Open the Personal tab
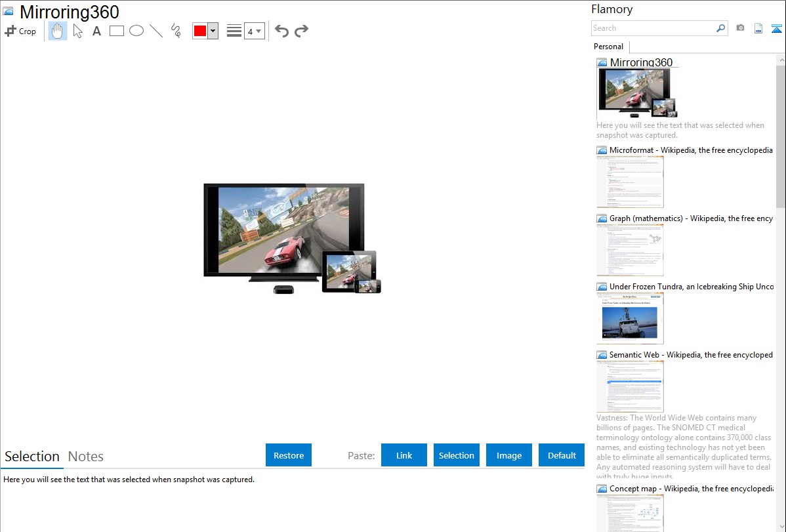The image size is (786, 532). (x=608, y=47)
